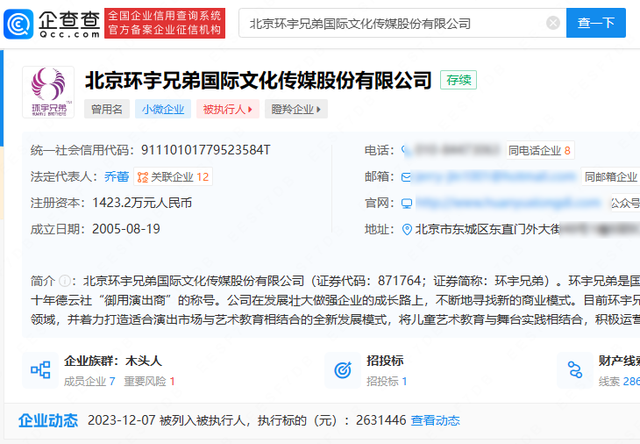Expand the 被执行人 tag
The width and height of the screenshot is (640, 444).
click(x=227, y=109)
